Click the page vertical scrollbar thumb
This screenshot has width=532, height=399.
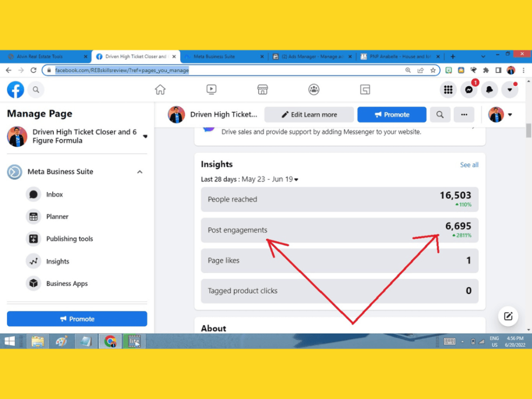click(x=529, y=131)
